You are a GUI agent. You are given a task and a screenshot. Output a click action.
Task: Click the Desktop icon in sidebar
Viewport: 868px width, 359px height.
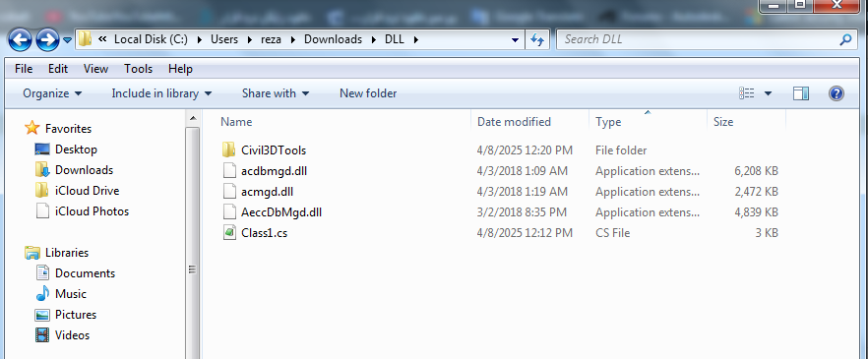tap(42, 150)
